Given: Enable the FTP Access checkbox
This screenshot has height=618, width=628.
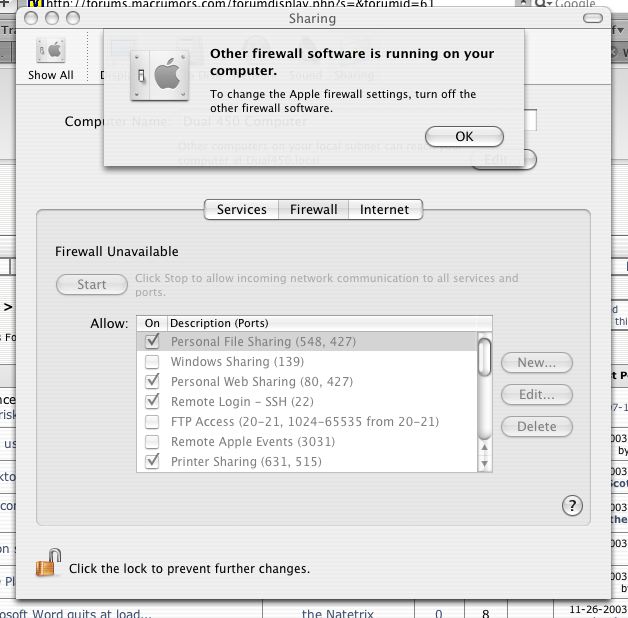Looking at the screenshot, I should [152, 421].
